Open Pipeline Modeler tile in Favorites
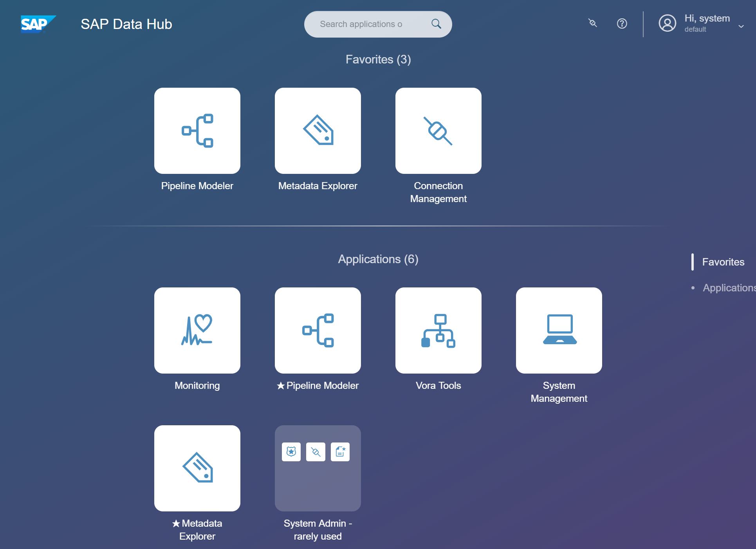This screenshot has height=549, width=756. pos(197,131)
